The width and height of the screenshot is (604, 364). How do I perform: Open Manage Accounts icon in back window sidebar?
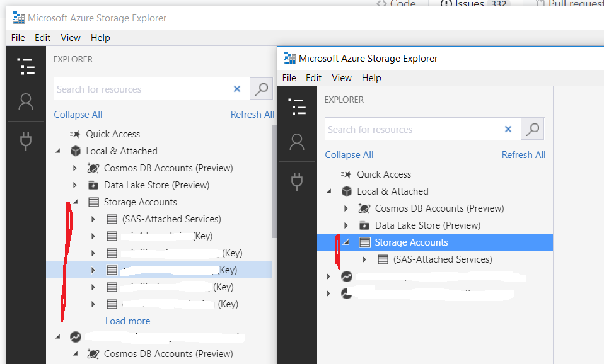[x=26, y=101]
